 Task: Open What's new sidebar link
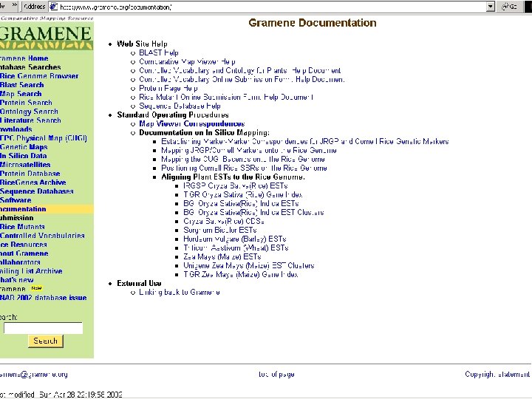coord(16,280)
